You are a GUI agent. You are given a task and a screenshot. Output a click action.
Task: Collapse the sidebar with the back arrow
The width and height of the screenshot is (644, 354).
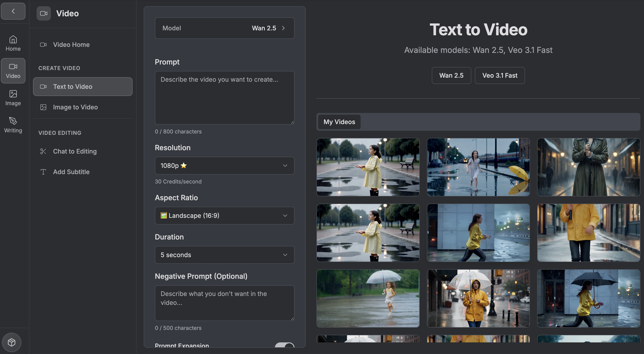(x=13, y=11)
